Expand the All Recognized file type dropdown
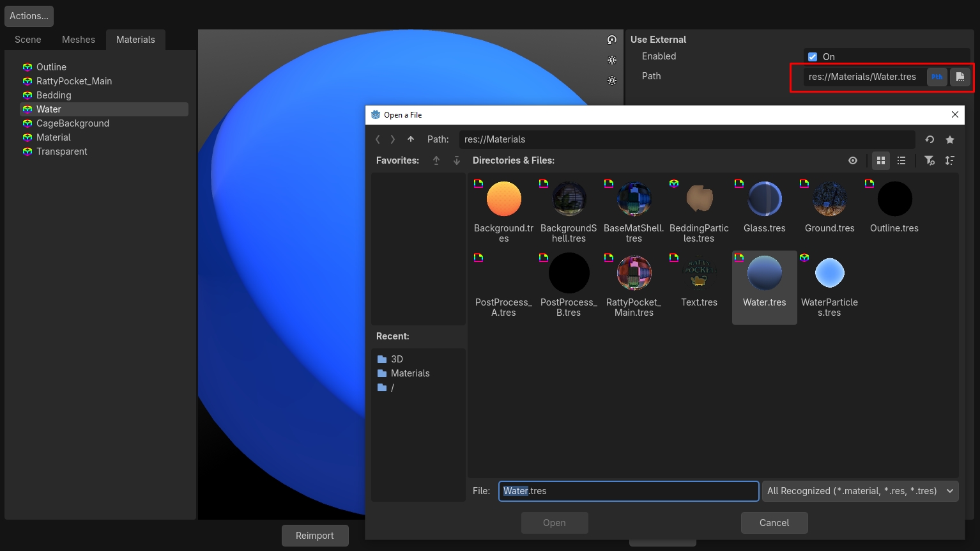 point(860,491)
